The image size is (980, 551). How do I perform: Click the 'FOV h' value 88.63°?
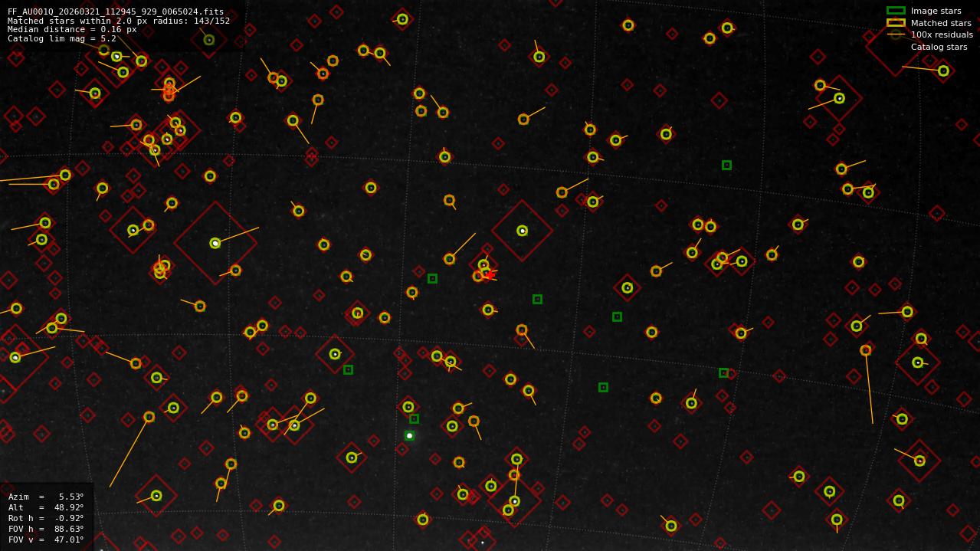point(68,529)
